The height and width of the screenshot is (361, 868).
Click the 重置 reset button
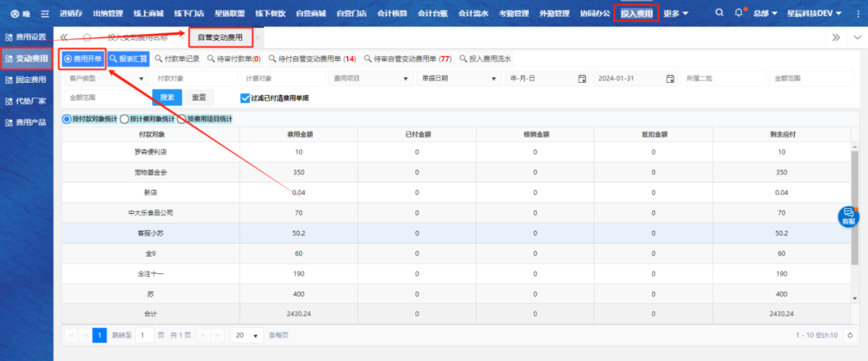[x=199, y=97]
